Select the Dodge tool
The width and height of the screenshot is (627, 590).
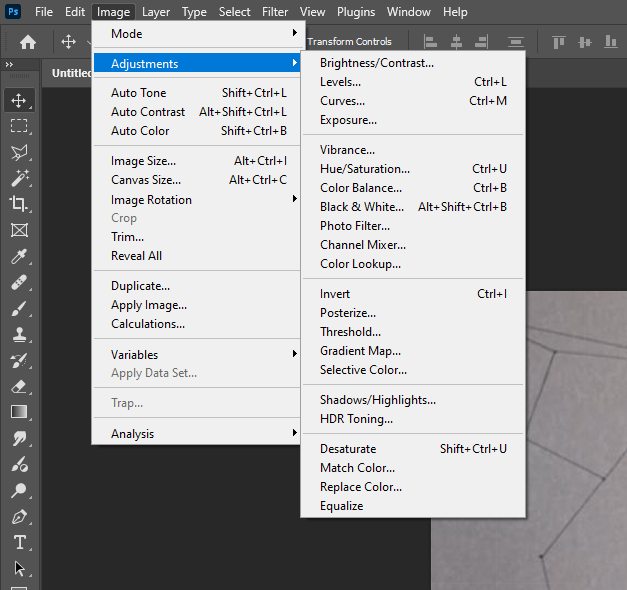point(19,490)
